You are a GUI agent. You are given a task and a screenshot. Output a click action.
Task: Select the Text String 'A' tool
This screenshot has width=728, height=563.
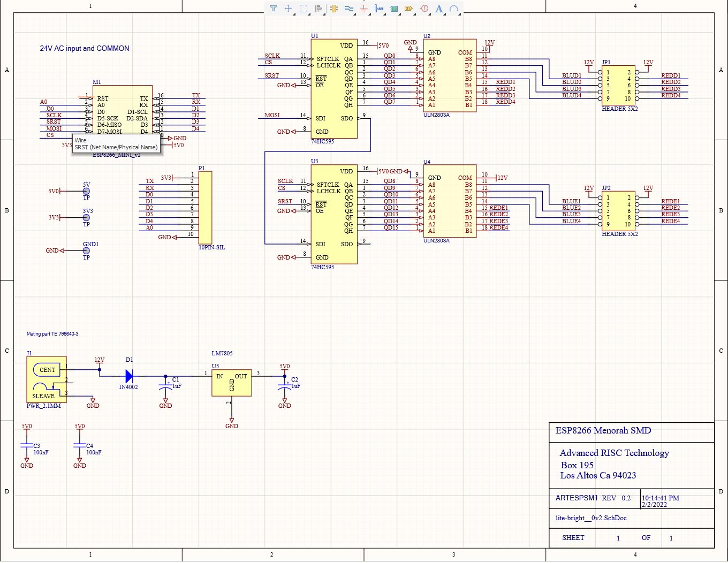point(439,9)
